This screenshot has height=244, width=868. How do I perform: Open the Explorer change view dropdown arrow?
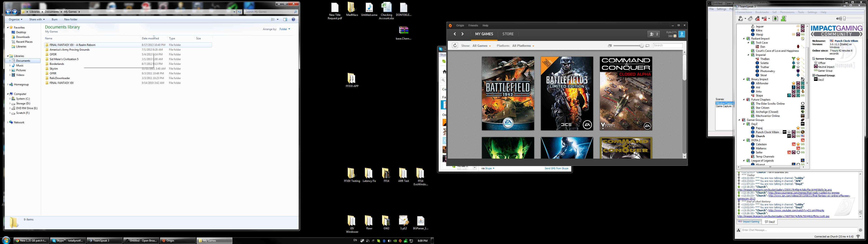278,20
